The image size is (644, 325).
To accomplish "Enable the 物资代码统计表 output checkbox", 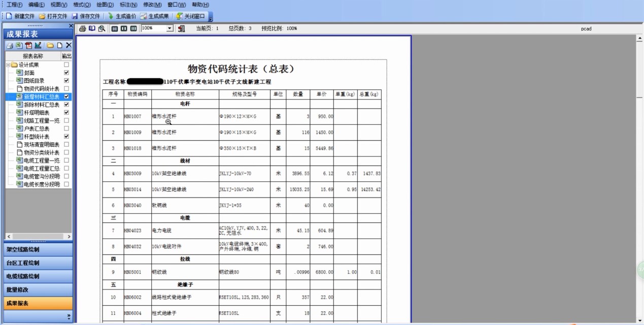I will coord(66,89).
